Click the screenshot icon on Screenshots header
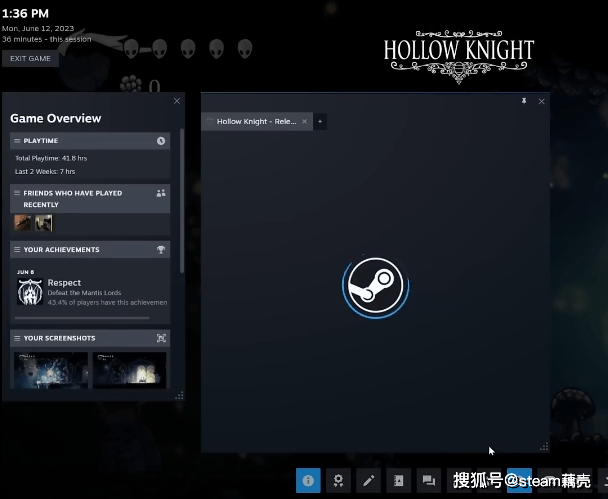608x499 pixels. pyautogui.click(x=161, y=338)
